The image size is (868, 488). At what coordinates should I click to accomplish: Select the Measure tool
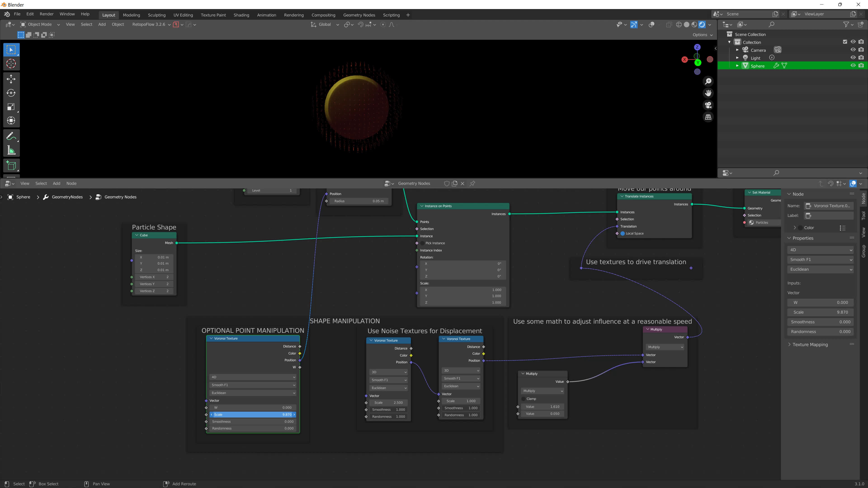[11, 150]
